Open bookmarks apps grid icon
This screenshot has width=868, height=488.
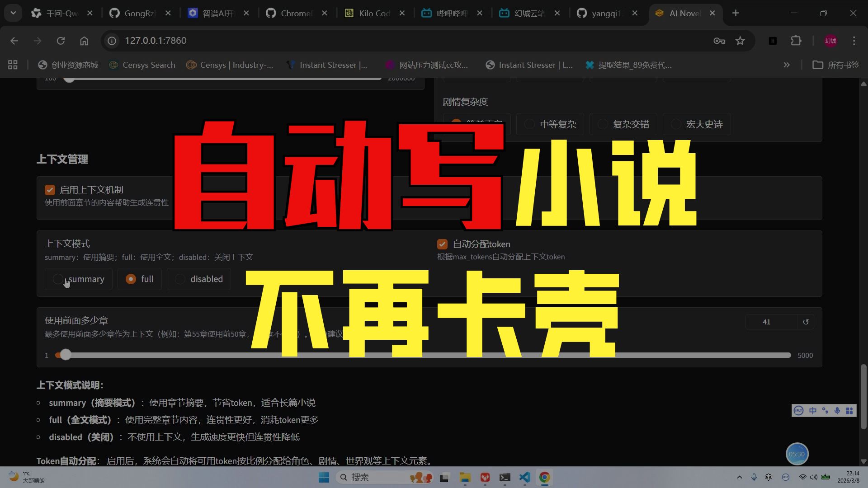coord(13,65)
